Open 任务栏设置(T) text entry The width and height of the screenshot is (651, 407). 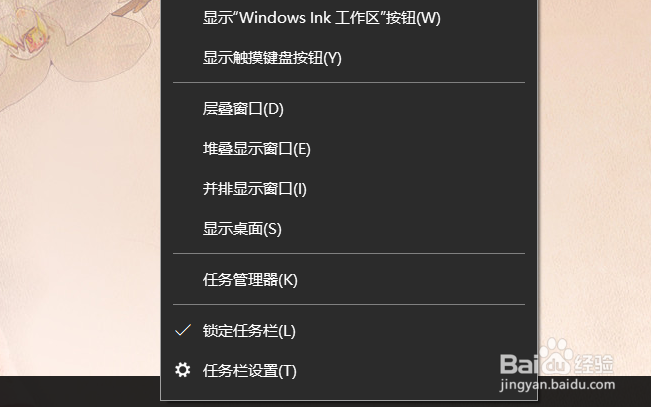[250, 370]
